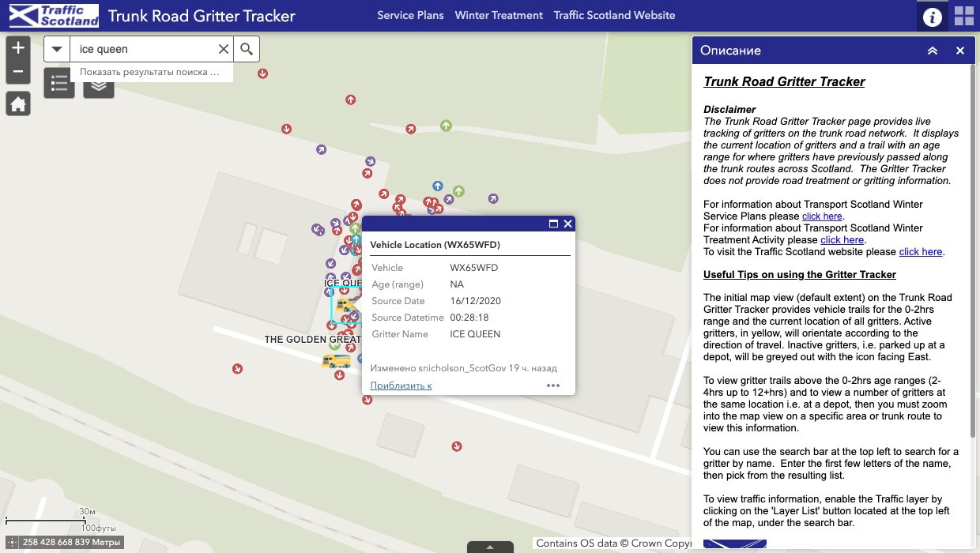Image resolution: width=980 pixels, height=553 pixels.
Task: Click Gritter Name value 'ICE QUEEN'
Action: [475, 334]
